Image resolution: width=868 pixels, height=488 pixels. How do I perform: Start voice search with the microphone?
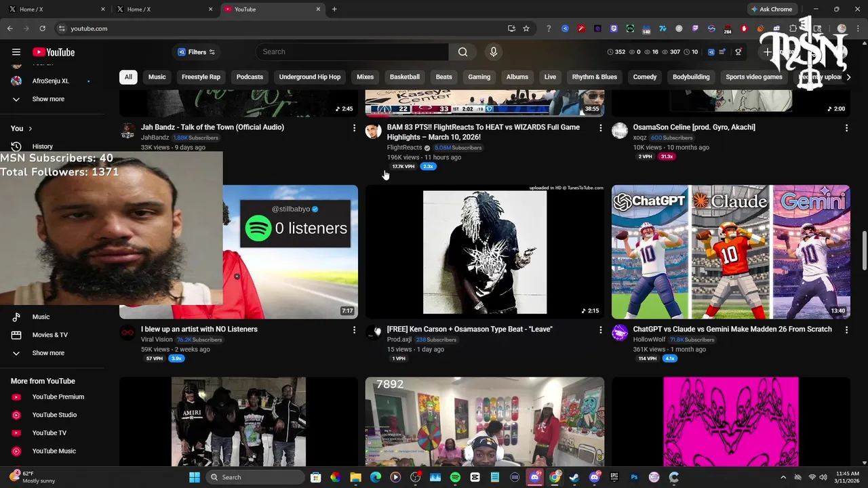pyautogui.click(x=494, y=52)
